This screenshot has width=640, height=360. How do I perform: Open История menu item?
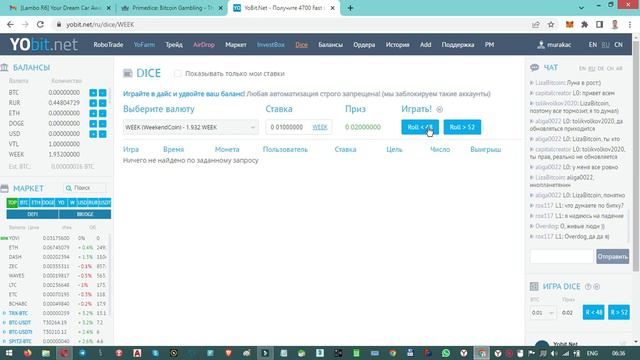(x=398, y=45)
